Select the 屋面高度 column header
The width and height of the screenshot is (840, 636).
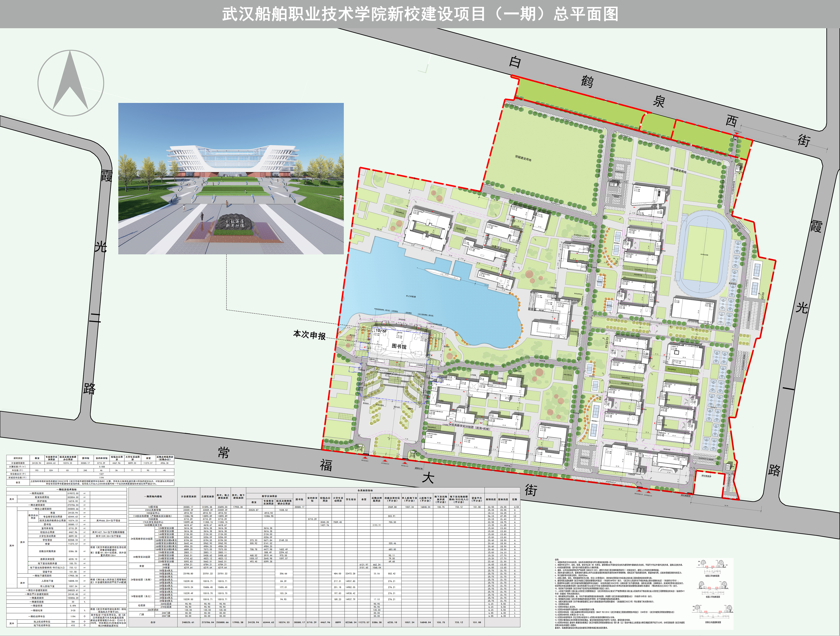503,499
